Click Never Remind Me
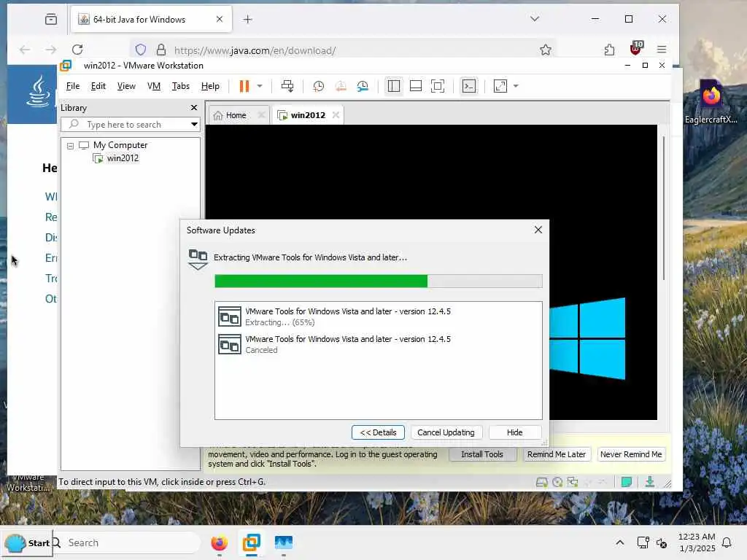Image resolution: width=747 pixels, height=560 pixels. tap(631, 454)
